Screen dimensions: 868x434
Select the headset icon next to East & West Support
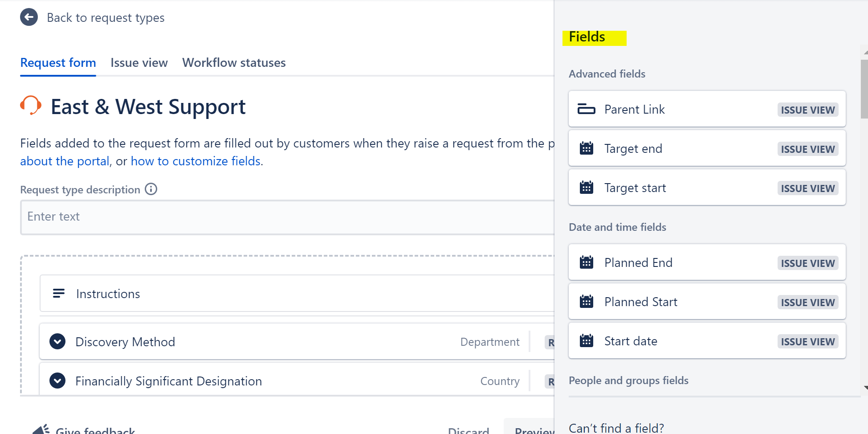(x=30, y=106)
